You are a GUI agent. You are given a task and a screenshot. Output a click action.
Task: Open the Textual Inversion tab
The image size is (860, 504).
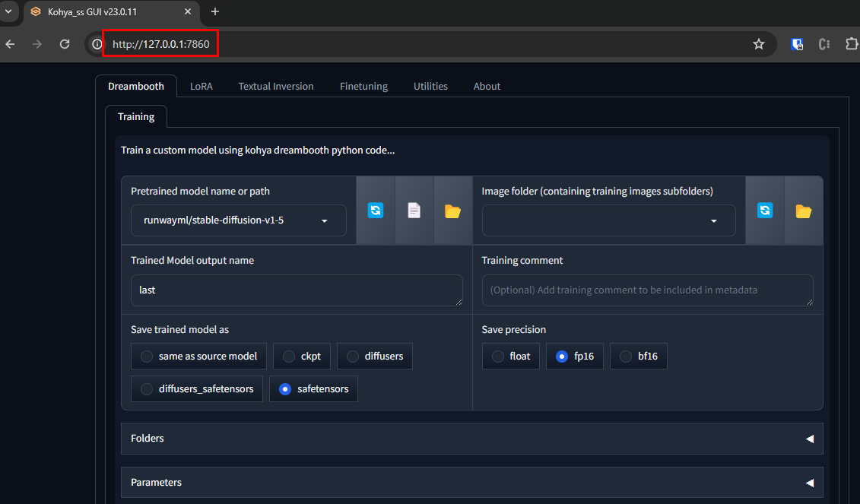[275, 87]
